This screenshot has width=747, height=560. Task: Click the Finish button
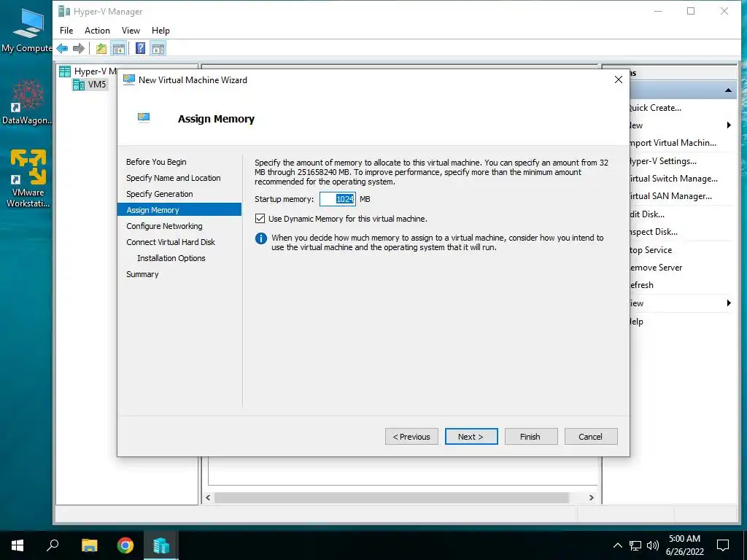[531, 437]
